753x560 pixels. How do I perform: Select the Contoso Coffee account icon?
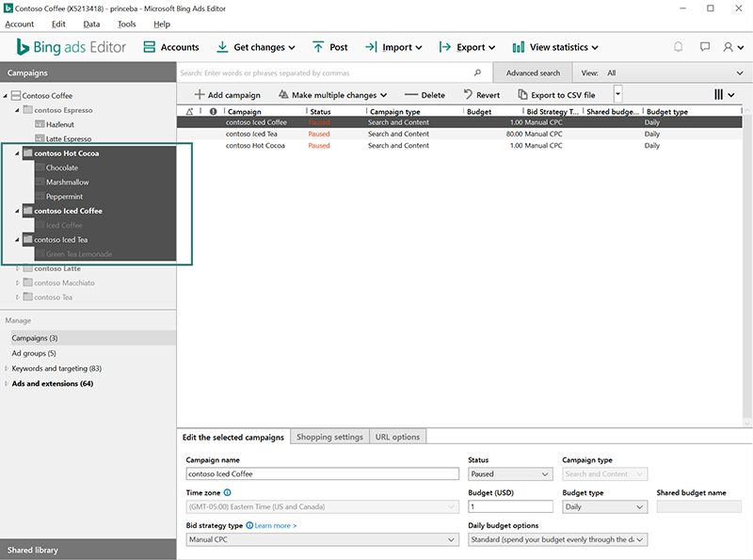point(16,95)
